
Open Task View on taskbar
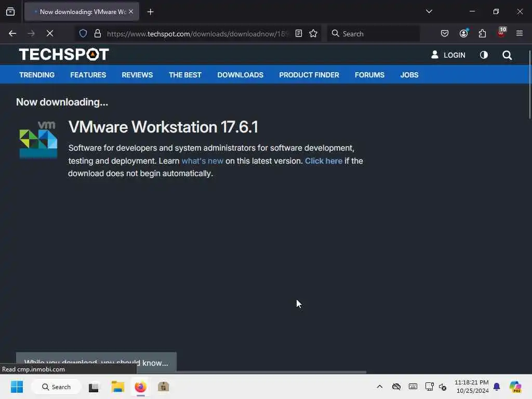[x=94, y=387]
